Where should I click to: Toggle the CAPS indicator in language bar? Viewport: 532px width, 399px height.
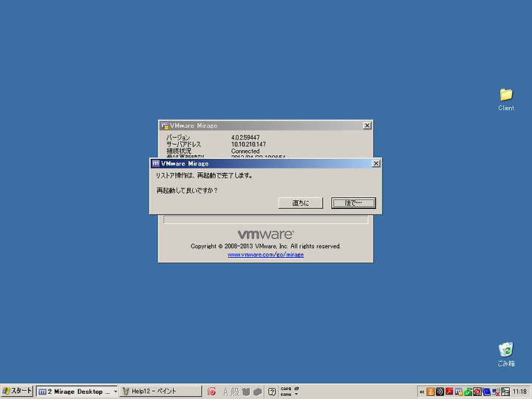tap(286, 389)
